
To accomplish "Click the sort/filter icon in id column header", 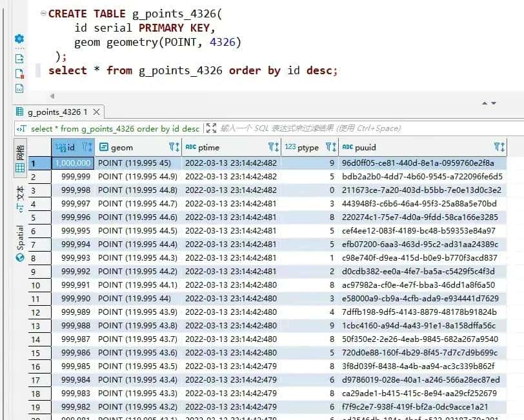I will tap(88, 147).
